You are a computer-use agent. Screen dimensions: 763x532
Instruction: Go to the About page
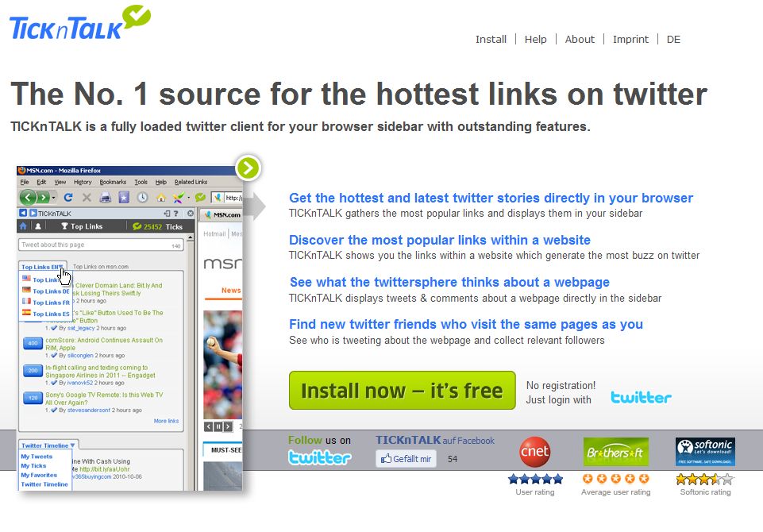(580, 40)
